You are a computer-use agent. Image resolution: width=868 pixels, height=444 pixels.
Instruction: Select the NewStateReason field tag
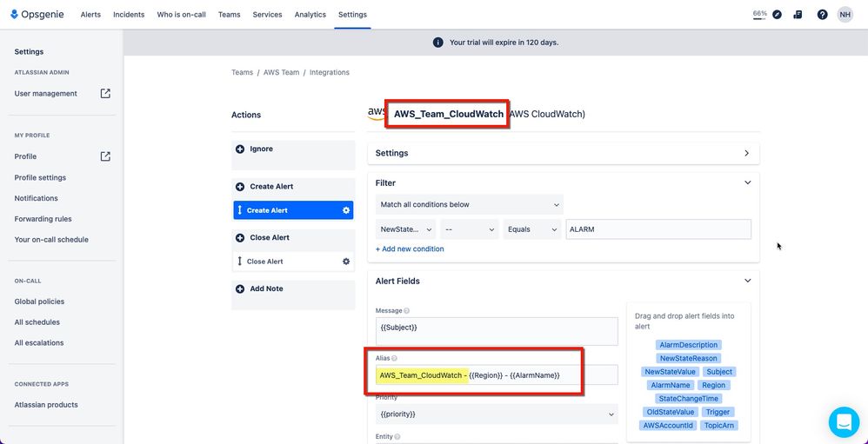point(688,358)
